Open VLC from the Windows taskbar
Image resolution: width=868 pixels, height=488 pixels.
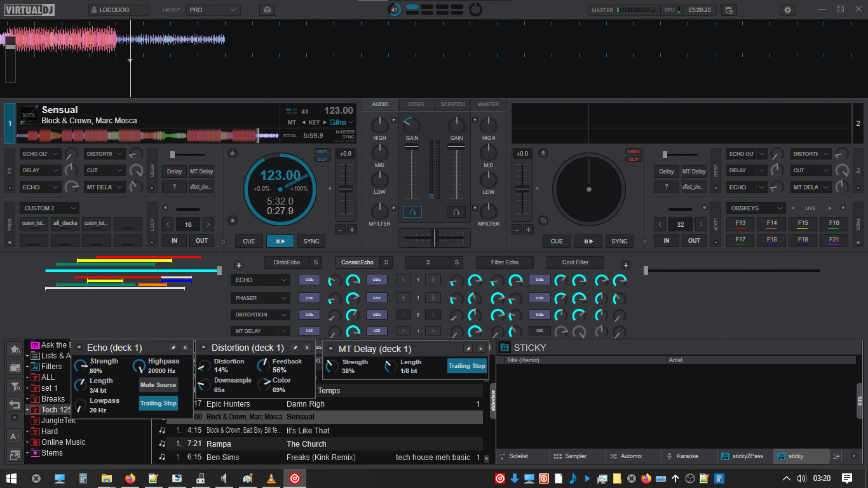click(x=271, y=478)
